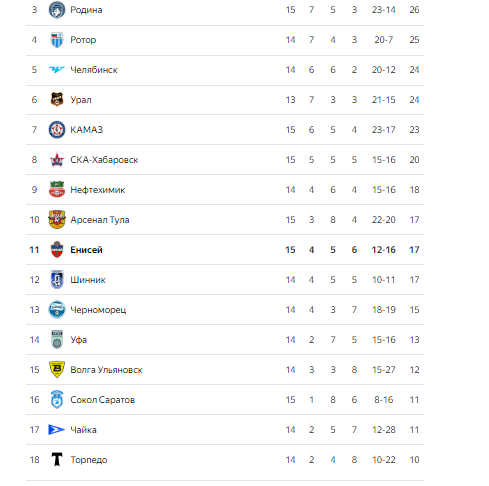Open the Сокол Саратов team link

102,400
